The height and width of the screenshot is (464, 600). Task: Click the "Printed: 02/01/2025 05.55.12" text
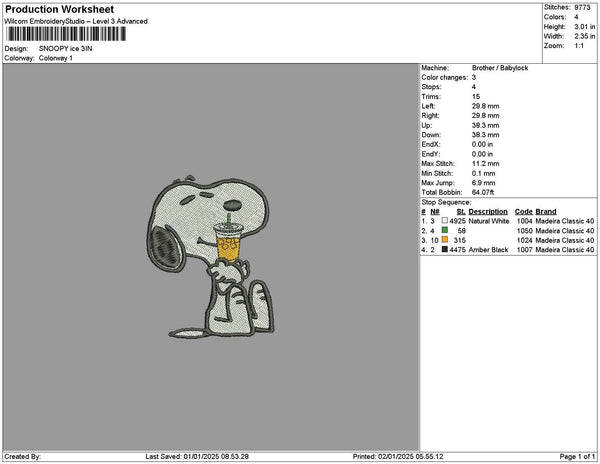tap(398, 456)
